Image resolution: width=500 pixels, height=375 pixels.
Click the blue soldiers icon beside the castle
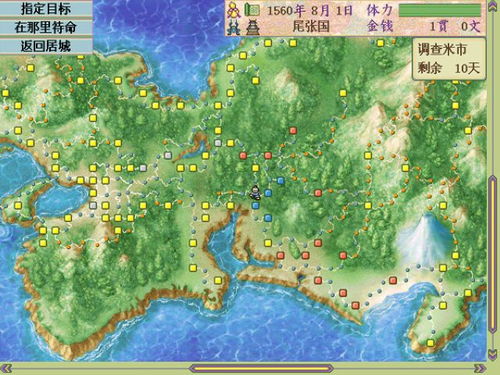(x=234, y=27)
